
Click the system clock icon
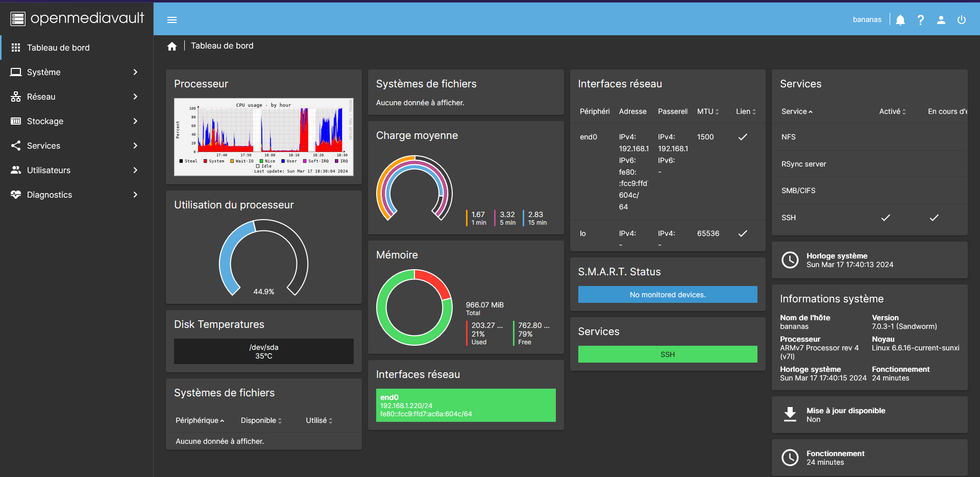[790, 260]
